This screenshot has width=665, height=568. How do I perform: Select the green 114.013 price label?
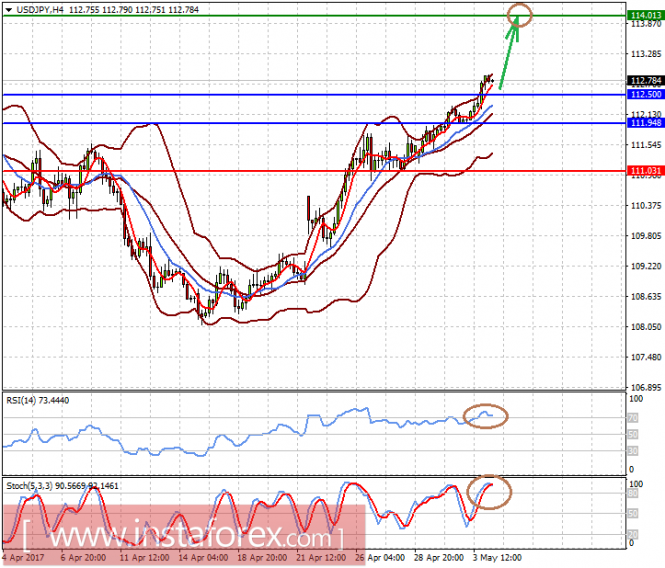[645, 16]
